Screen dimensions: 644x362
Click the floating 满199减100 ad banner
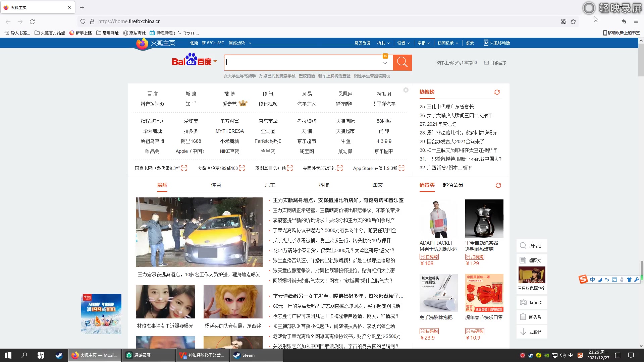(x=101, y=314)
